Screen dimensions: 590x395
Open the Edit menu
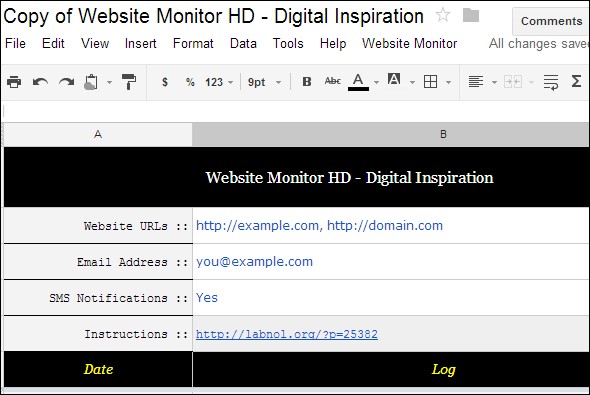click(53, 44)
